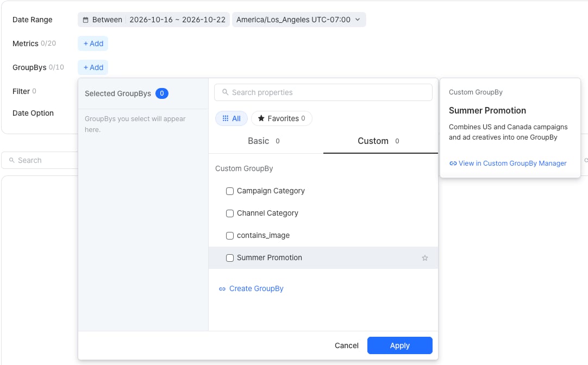Screen dimensions: 588x365
Task: Show Favorites filter chip
Action: (x=282, y=118)
